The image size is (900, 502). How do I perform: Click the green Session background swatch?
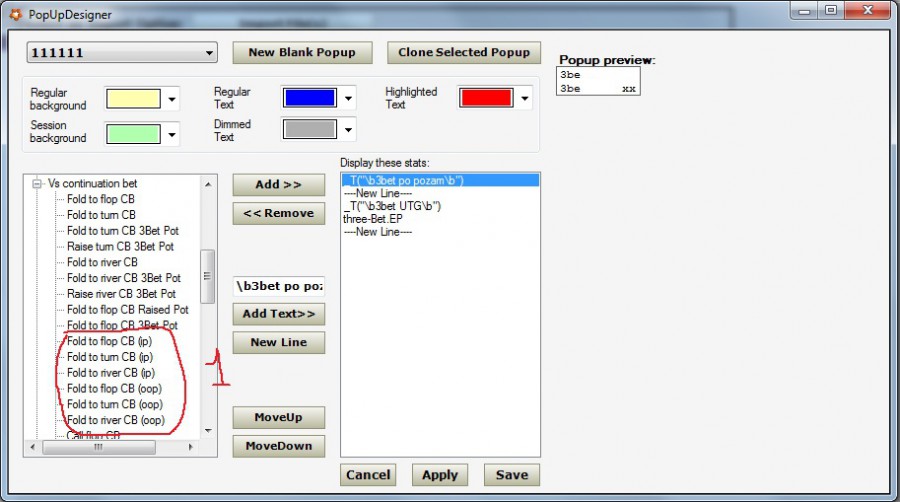click(132, 133)
